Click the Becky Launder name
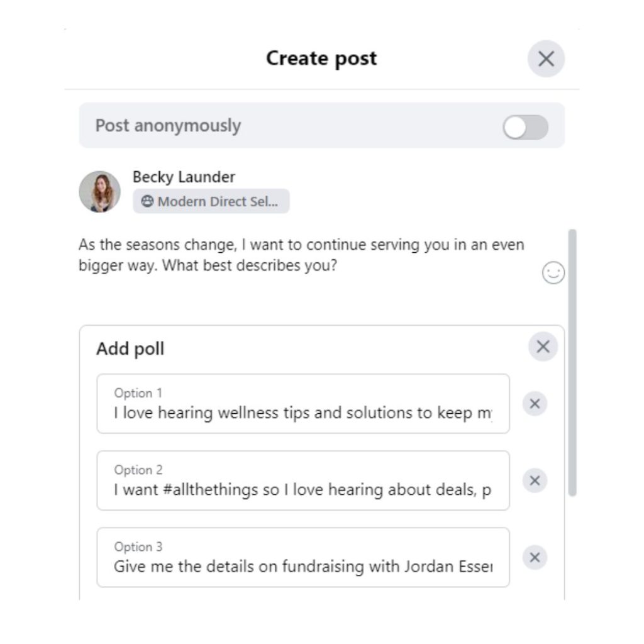This screenshot has width=644, height=644. pyautogui.click(x=184, y=177)
